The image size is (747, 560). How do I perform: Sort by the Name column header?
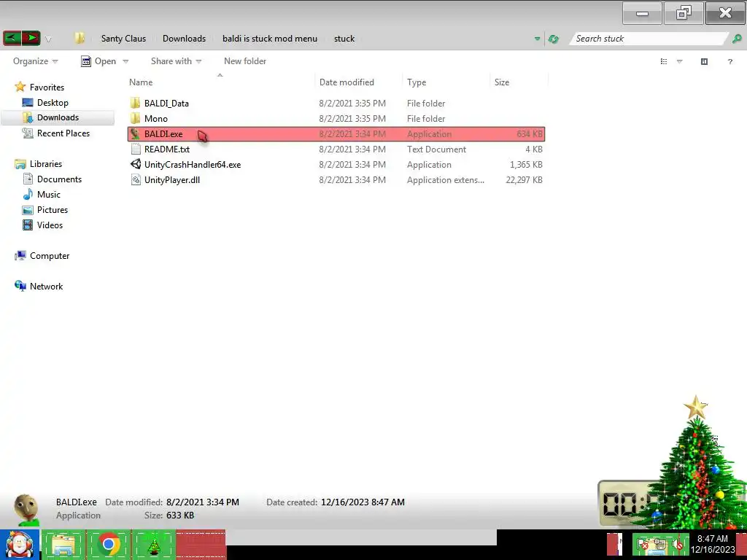click(141, 82)
